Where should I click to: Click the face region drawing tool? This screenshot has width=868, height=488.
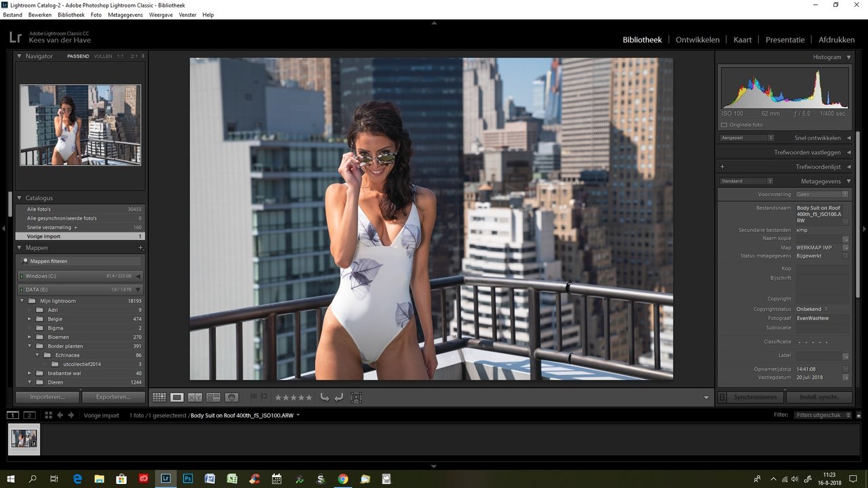point(356,397)
